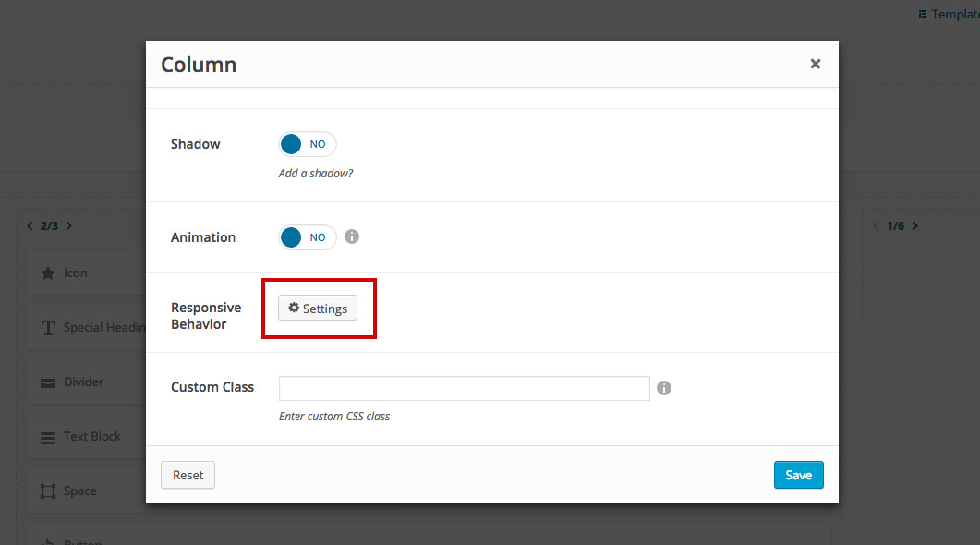Click the Custom Class input field
The height and width of the screenshot is (545, 980).
click(465, 388)
